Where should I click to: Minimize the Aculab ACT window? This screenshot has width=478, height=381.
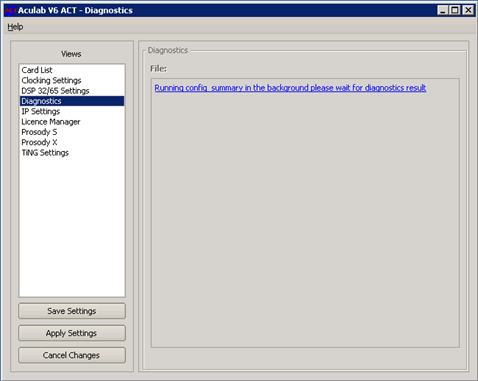pos(443,10)
